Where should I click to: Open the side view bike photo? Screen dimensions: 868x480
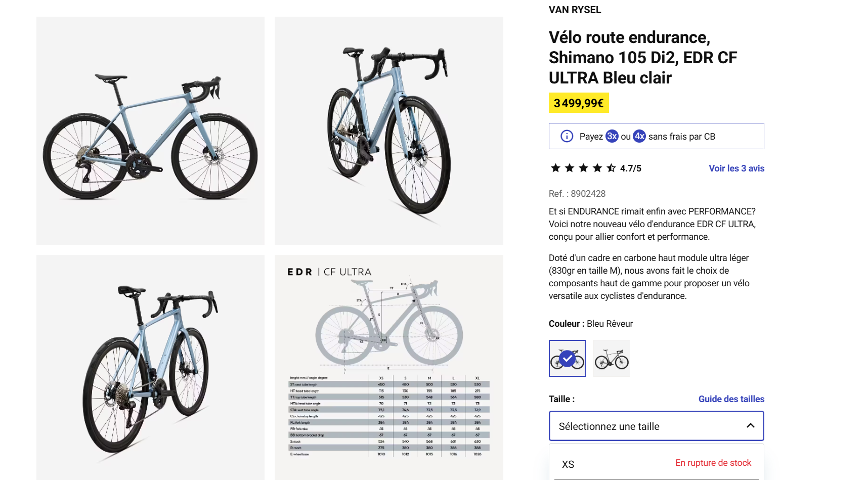coord(150,130)
